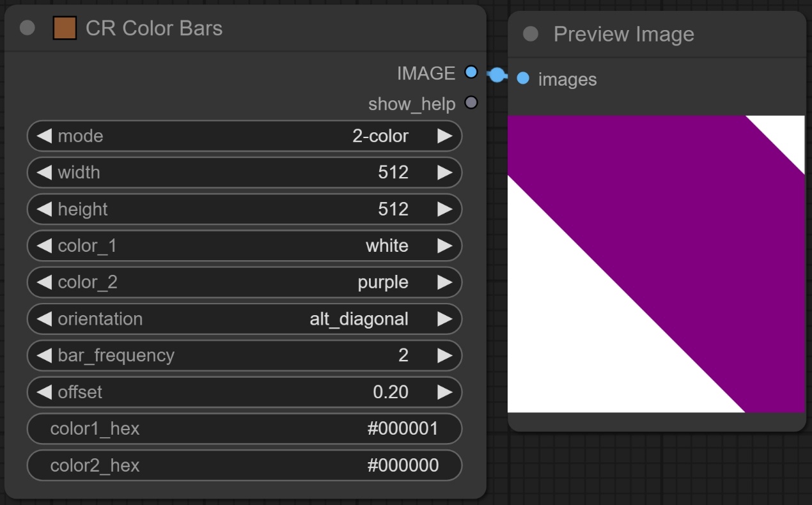Click the color1_hex input field
Screen dimensions: 812x505
click(x=244, y=429)
